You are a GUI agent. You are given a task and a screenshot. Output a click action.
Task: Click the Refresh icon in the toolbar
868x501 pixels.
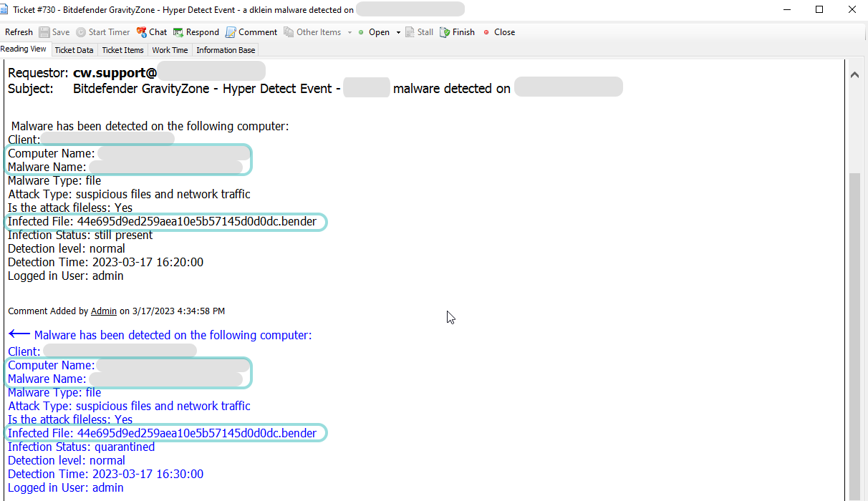coord(19,31)
